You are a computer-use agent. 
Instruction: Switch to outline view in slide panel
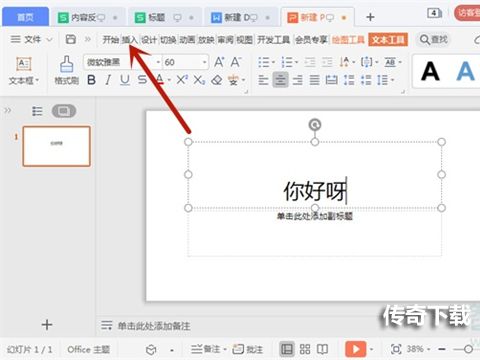[37, 111]
